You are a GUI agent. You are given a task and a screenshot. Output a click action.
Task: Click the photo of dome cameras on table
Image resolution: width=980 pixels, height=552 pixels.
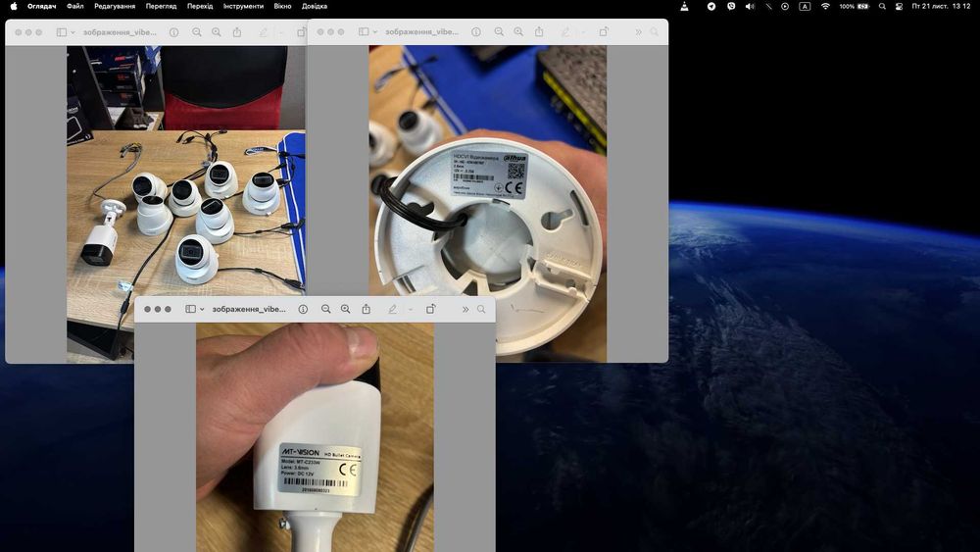click(x=186, y=169)
